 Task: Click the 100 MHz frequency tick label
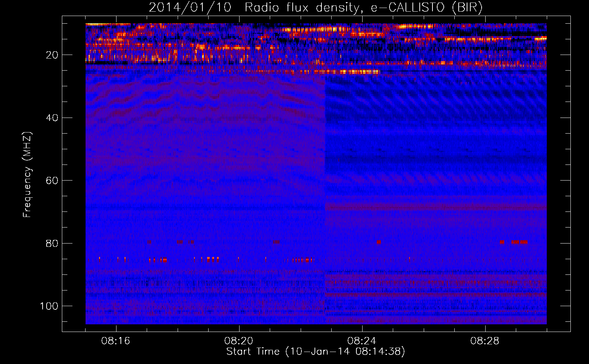[x=49, y=306]
